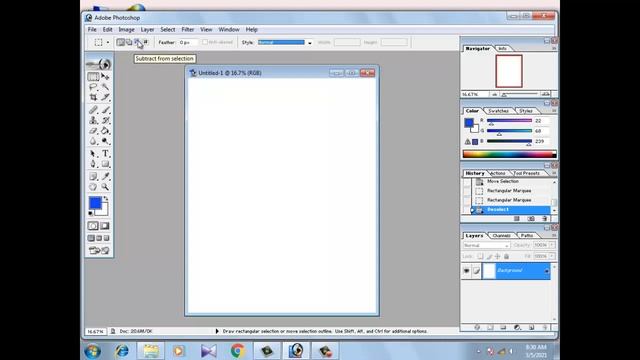Select the Slice tool

[105, 97]
